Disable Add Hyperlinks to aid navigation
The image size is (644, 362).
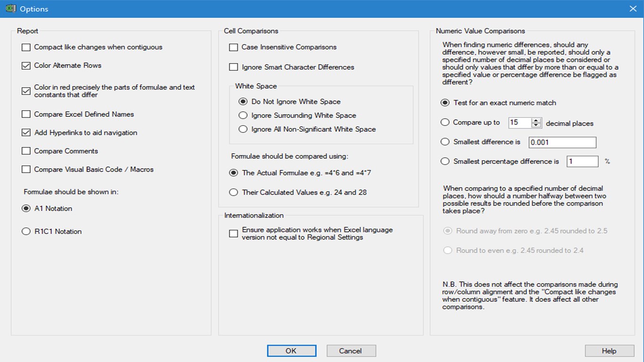click(x=26, y=133)
